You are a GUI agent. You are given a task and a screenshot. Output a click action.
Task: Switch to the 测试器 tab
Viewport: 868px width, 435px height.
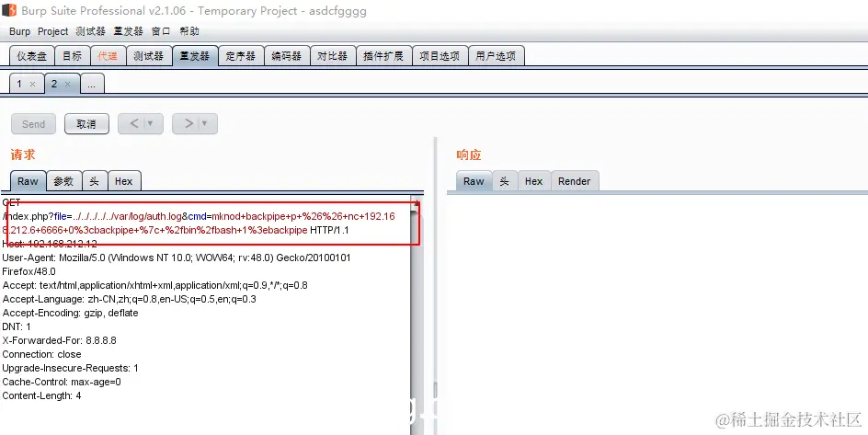(x=148, y=56)
